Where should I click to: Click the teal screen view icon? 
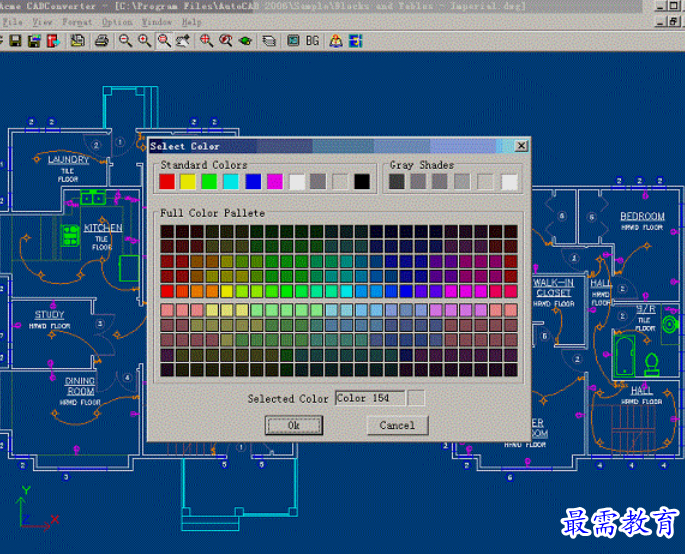coord(293,41)
